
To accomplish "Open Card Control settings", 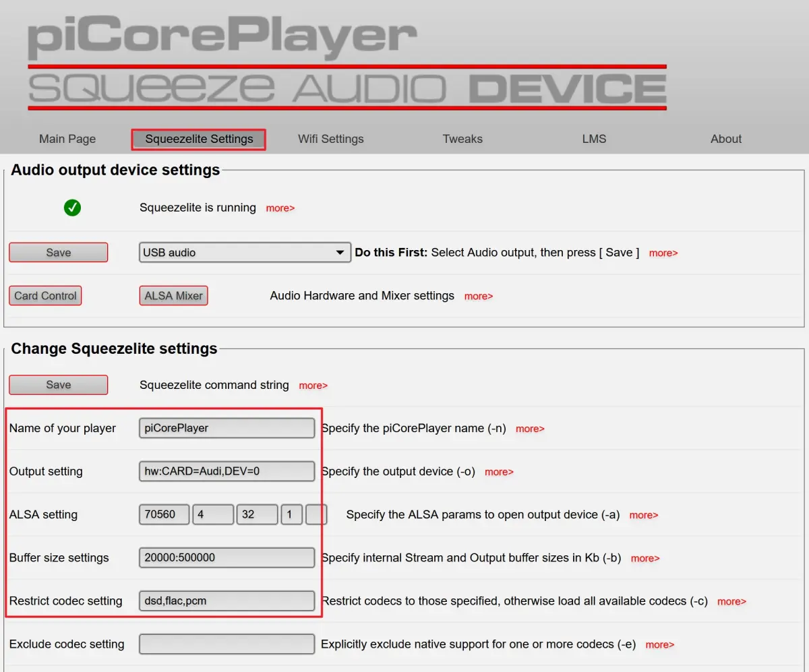I will click(45, 295).
